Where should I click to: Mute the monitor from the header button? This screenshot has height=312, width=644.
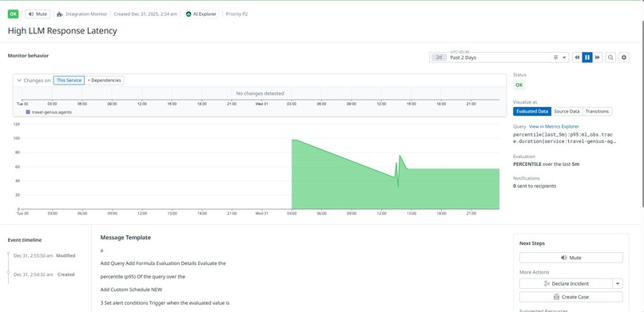point(38,14)
